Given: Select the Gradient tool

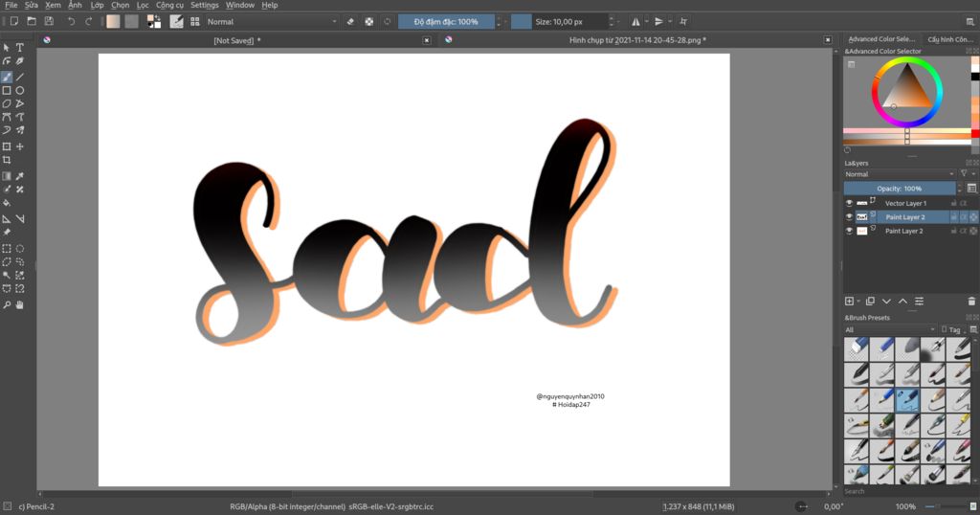Looking at the screenshot, I should 7,176.
